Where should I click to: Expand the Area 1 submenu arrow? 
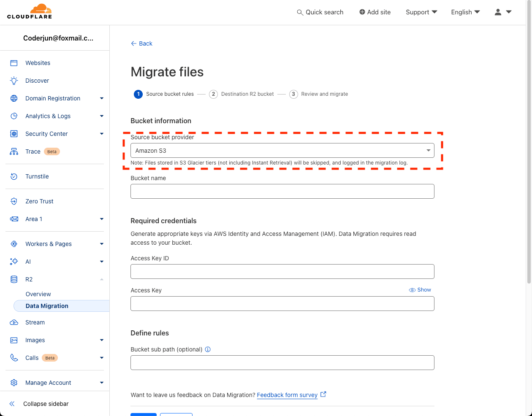pos(102,219)
